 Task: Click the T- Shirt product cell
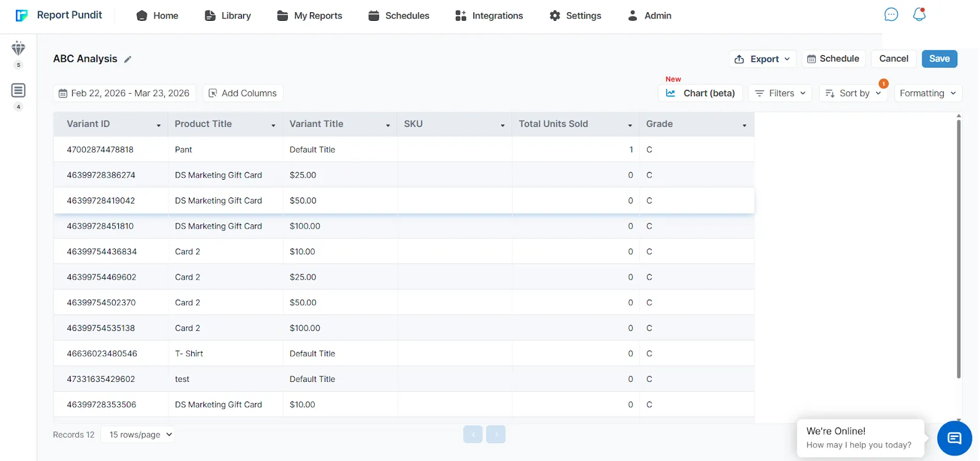tap(225, 354)
